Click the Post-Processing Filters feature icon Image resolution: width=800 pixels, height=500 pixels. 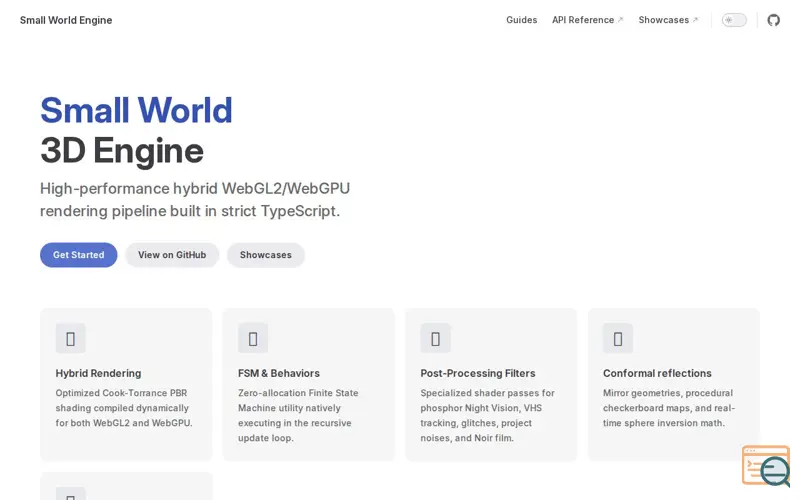435,338
